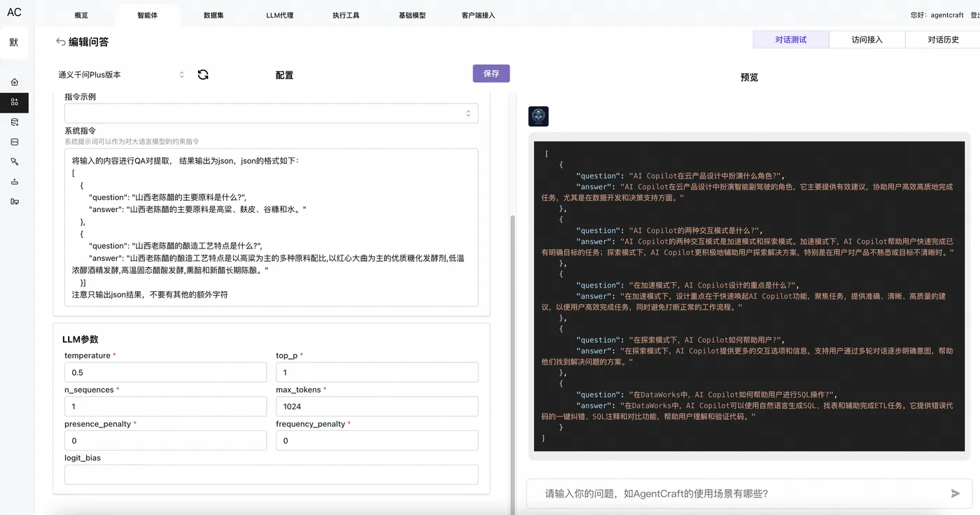The height and width of the screenshot is (515, 980).
Task: Click the base model icon in sidebar
Action: click(14, 182)
